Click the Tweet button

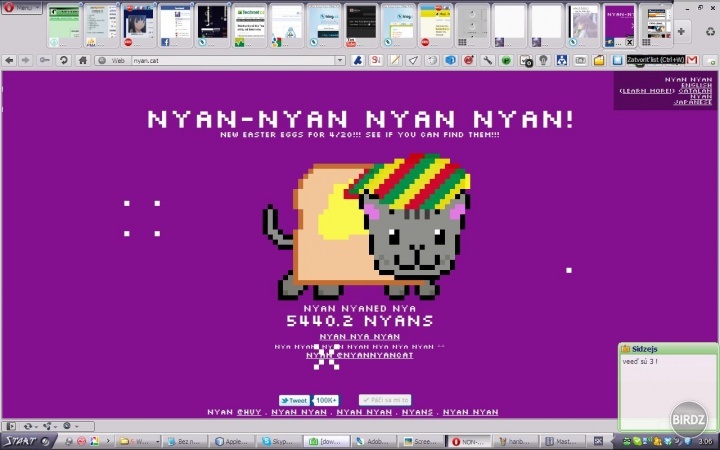pyautogui.click(x=294, y=400)
